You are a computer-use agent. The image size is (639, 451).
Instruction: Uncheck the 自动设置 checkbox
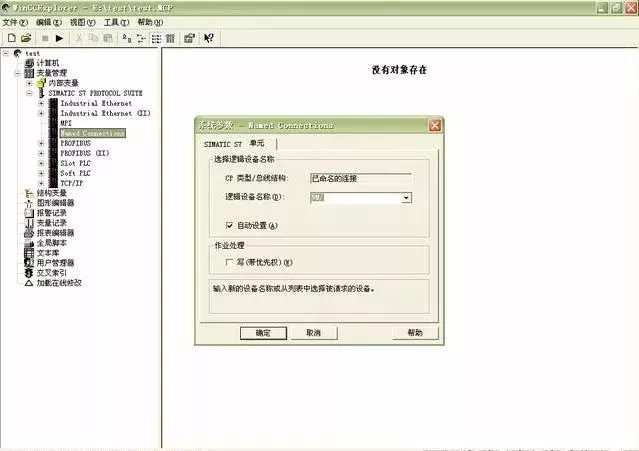pyautogui.click(x=231, y=225)
